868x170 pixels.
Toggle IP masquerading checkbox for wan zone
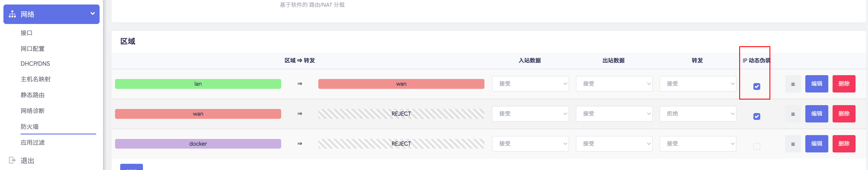click(x=756, y=117)
